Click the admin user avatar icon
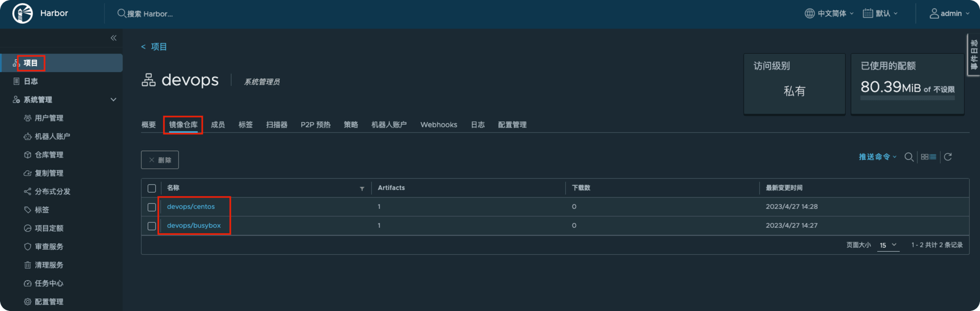The image size is (980, 311). [x=934, y=13]
